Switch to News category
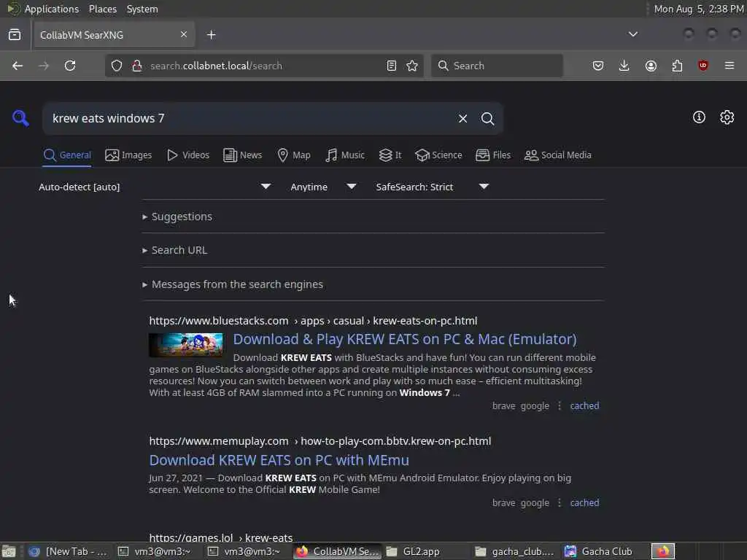 pyautogui.click(x=243, y=155)
